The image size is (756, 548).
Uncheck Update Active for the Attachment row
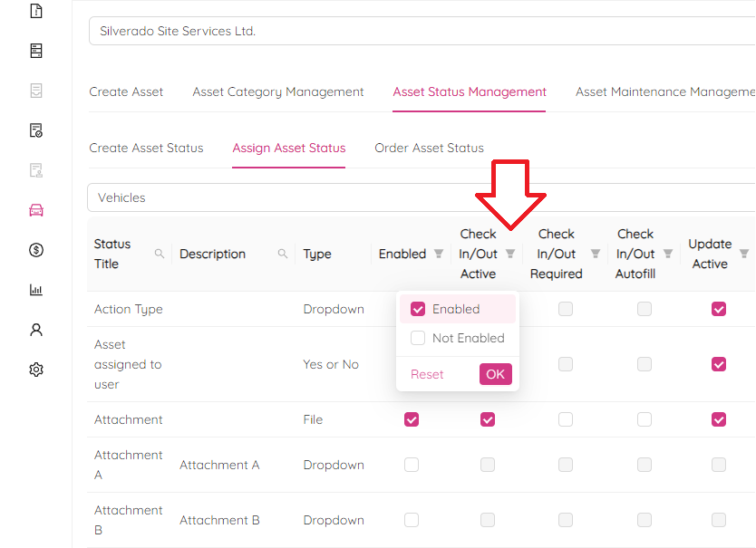(x=719, y=419)
